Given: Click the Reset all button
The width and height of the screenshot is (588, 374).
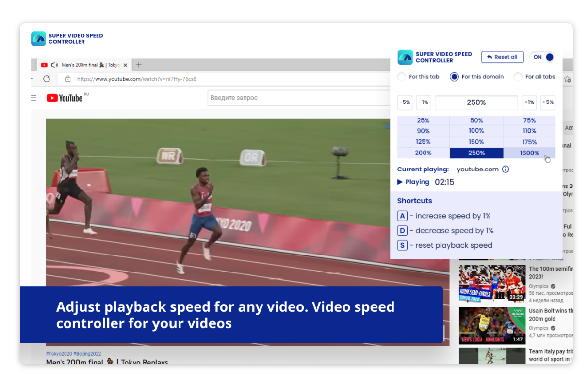Looking at the screenshot, I should tap(503, 57).
